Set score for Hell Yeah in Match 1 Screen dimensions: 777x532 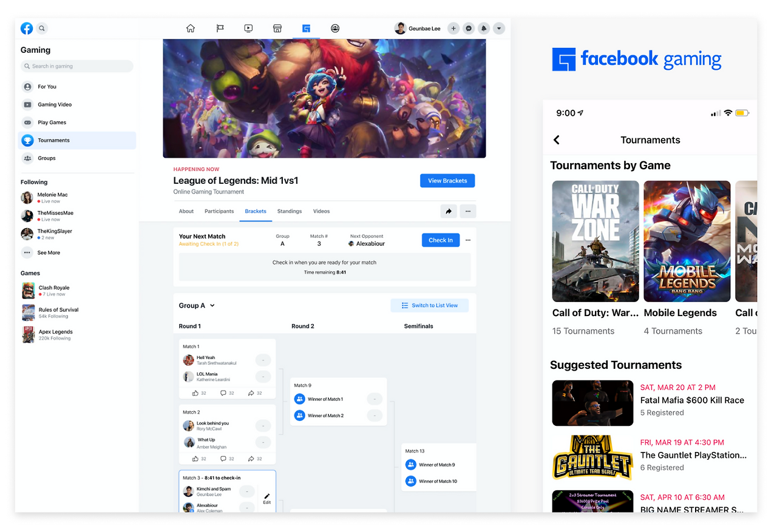pyautogui.click(x=263, y=360)
